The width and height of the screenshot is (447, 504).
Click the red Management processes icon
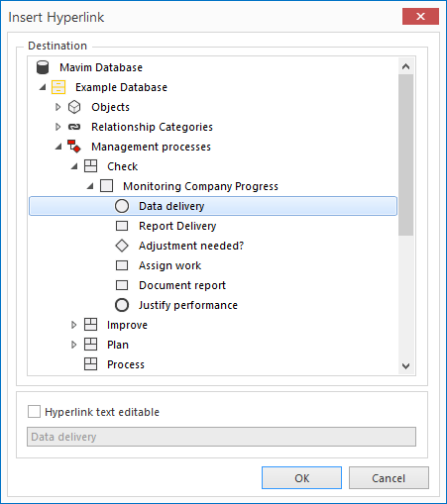pyautogui.click(x=74, y=147)
